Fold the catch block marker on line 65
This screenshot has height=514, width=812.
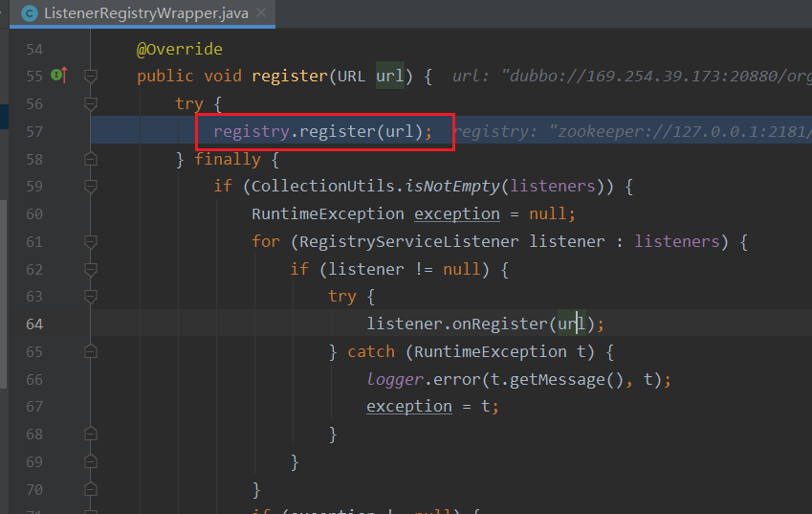click(91, 351)
